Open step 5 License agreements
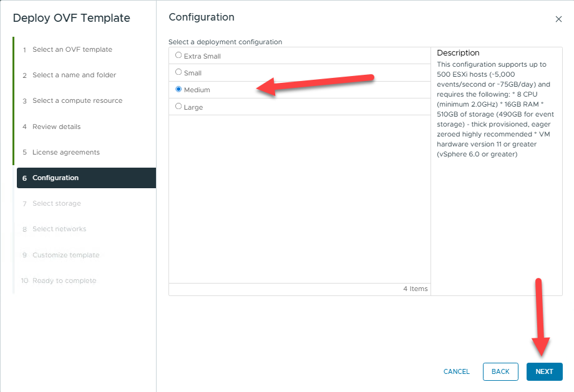The height and width of the screenshot is (392, 574). pyautogui.click(x=66, y=152)
